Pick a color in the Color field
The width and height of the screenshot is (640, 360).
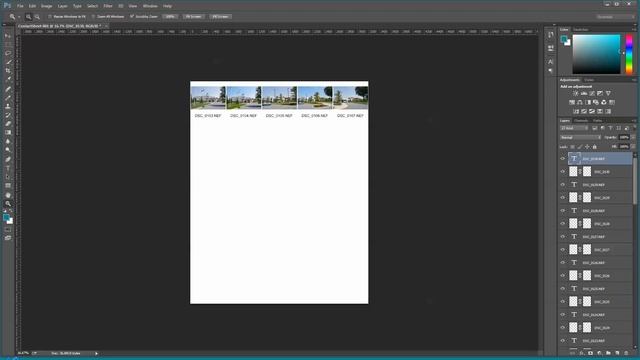coord(596,54)
